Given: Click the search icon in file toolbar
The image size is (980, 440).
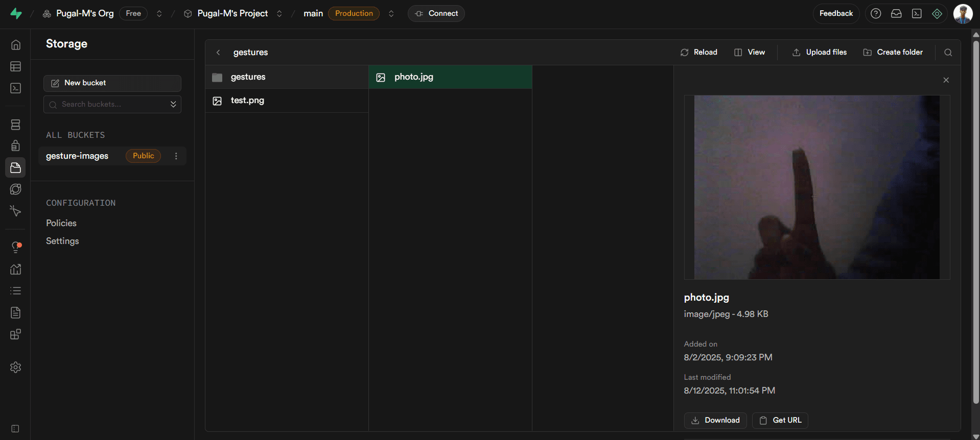Looking at the screenshot, I should (x=948, y=53).
